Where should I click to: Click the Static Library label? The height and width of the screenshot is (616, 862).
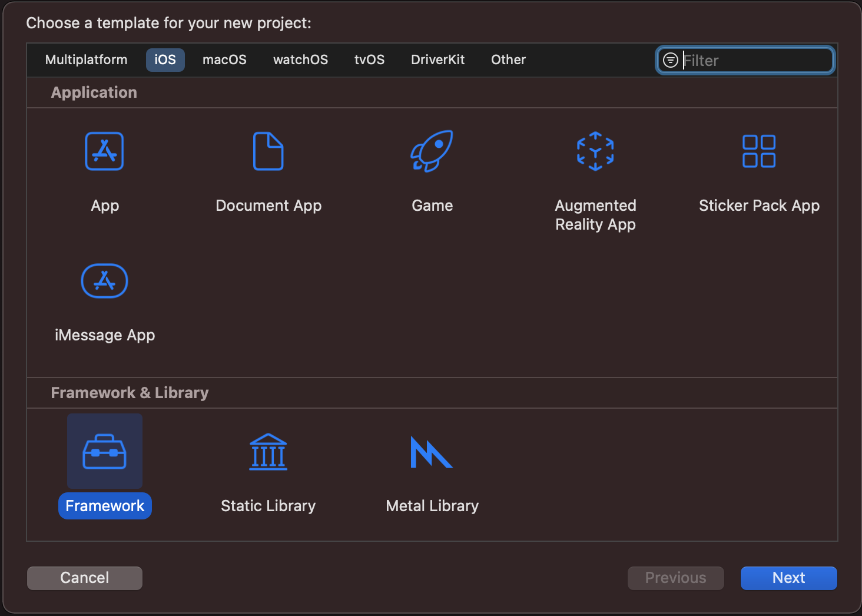268,506
